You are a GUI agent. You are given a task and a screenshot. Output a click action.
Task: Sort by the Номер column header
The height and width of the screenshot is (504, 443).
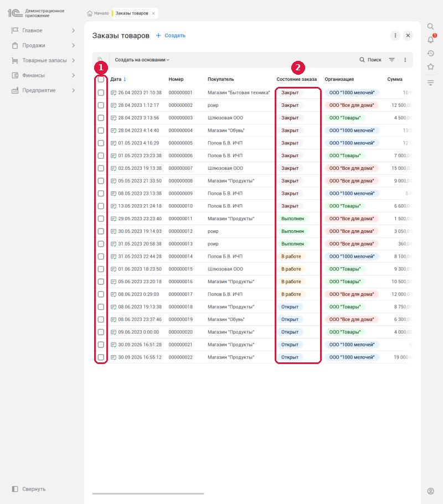click(x=176, y=79)
